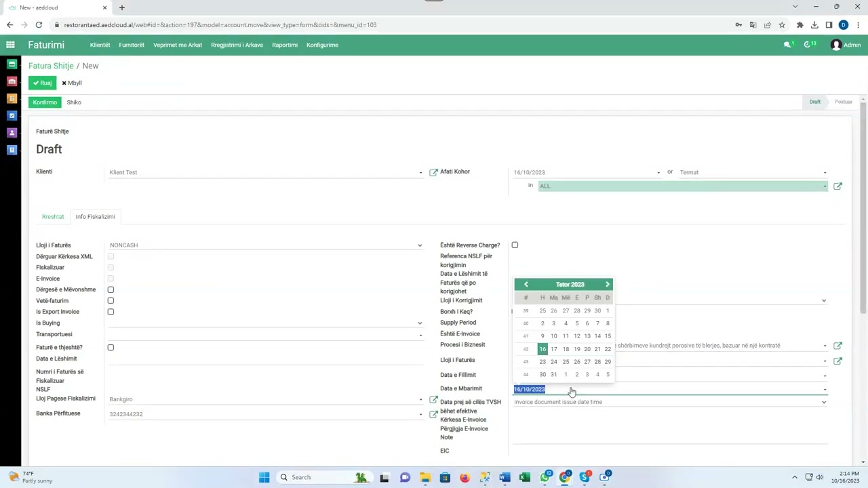The image size is (868, 488).
Task: Click the blue checkmark sidebar icon
Action: pos(12,116)
